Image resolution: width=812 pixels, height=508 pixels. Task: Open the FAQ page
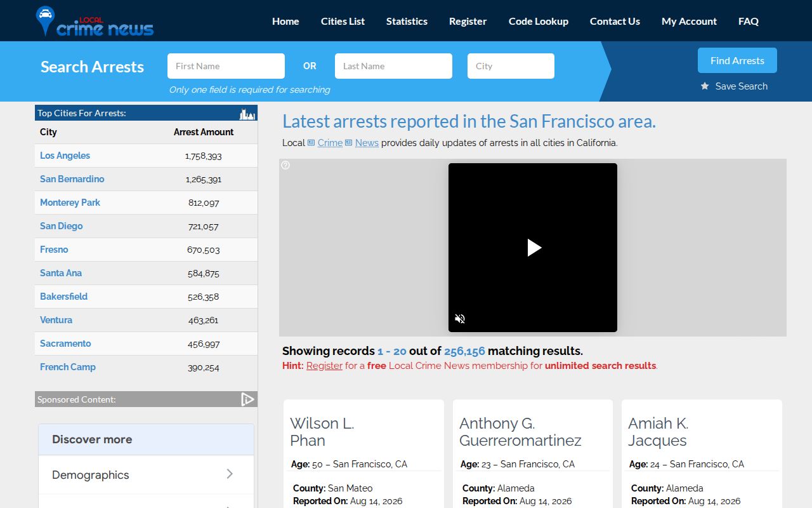click(x=749, y=21)
